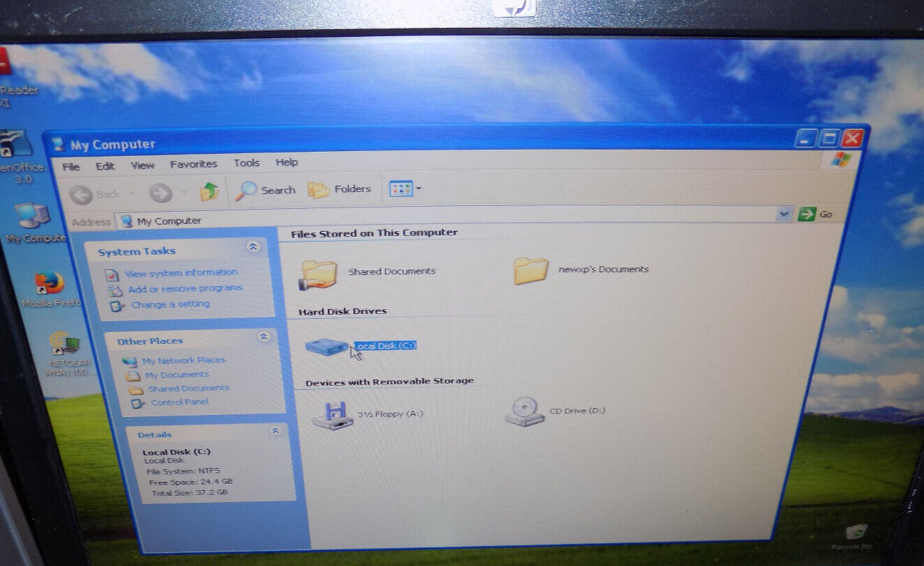Open the File menu
Image resolution: width=924 pixels, height=566 pixels.
[71, 167]
